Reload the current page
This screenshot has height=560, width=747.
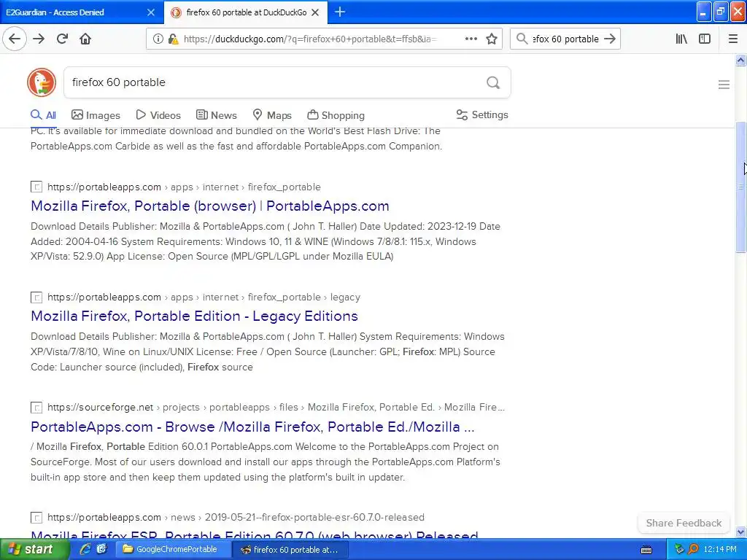pos(62,39)
